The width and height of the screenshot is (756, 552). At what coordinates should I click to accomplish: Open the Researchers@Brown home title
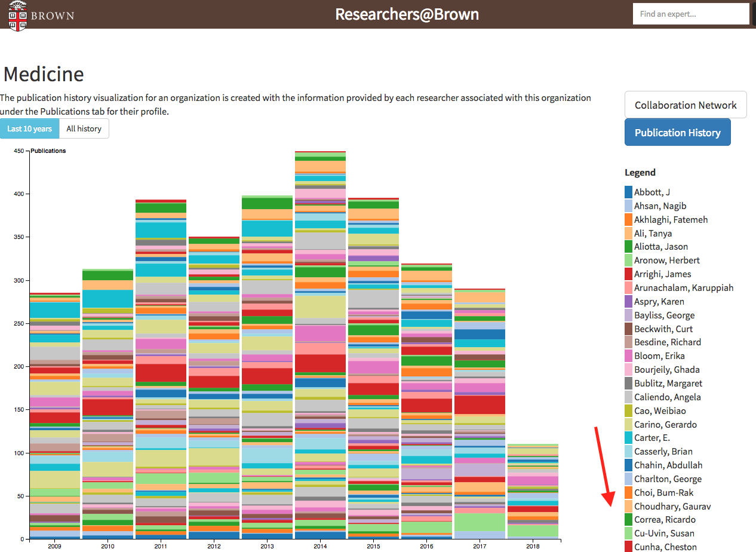[407, 14]
